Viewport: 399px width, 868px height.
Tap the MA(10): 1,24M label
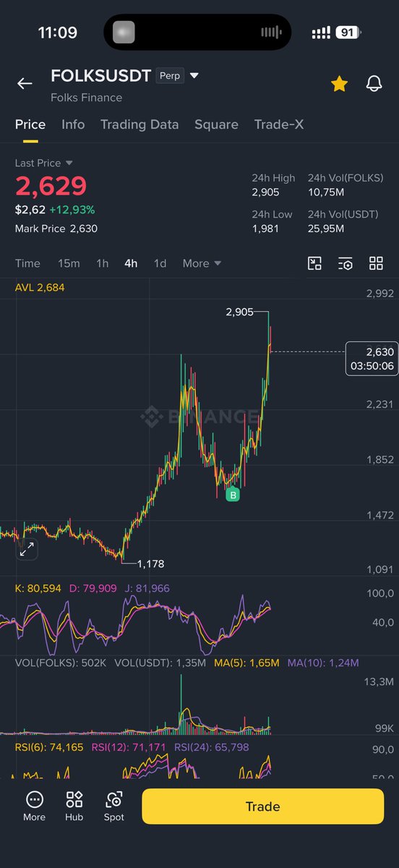coord(322,662)
